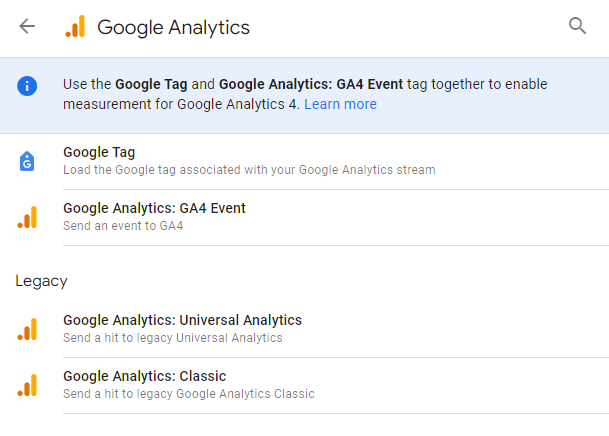This screenshot has width=609, height=436.
Task: Click the blue info banner message
Action: (x=305, y=94)
